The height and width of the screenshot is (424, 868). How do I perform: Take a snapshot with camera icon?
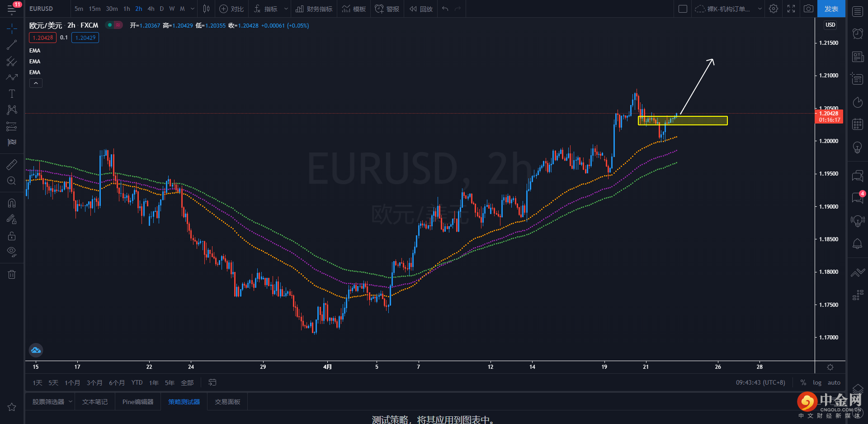808,9
